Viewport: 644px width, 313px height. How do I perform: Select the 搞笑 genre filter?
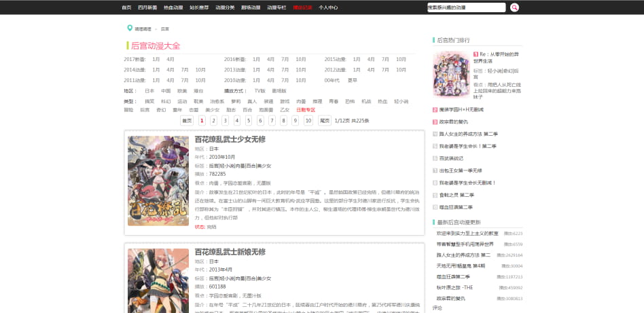tap(149, 101)
